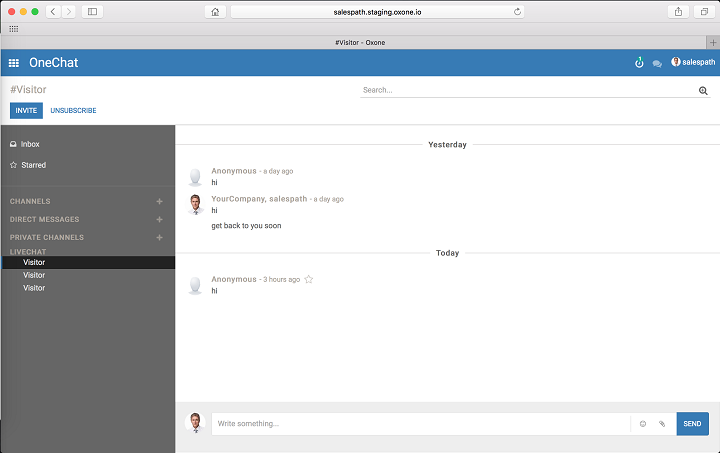The height and width of the screenshot is (453, 720).
Task: Click the composer user avatar
Action: click(x=195, y=423)
